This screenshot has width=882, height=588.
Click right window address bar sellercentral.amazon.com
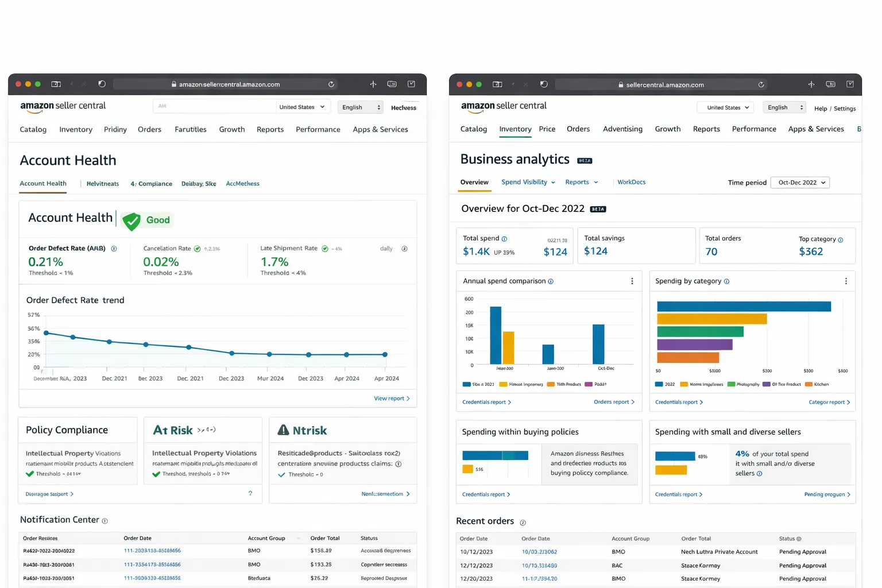pos(661,84)
